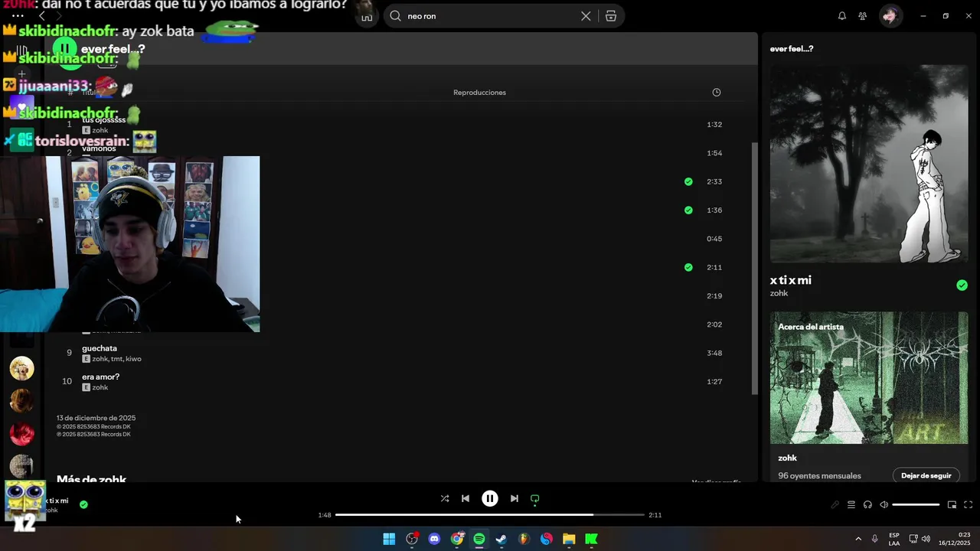Open the play queue icon
This screenshot has height=551, width=980.
851,505
